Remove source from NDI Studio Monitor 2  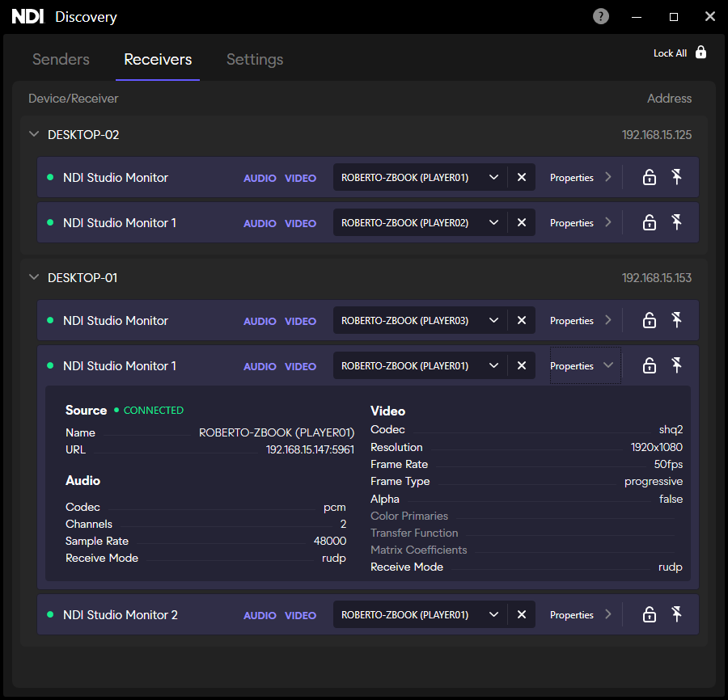click(x=522, y=615)
